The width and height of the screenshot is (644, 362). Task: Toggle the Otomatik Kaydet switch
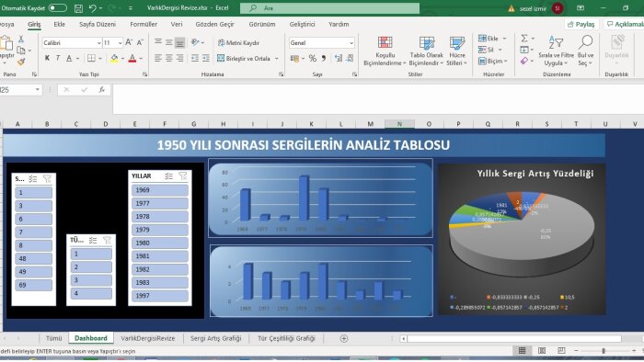pyautogui.click(x=57, y=7)
